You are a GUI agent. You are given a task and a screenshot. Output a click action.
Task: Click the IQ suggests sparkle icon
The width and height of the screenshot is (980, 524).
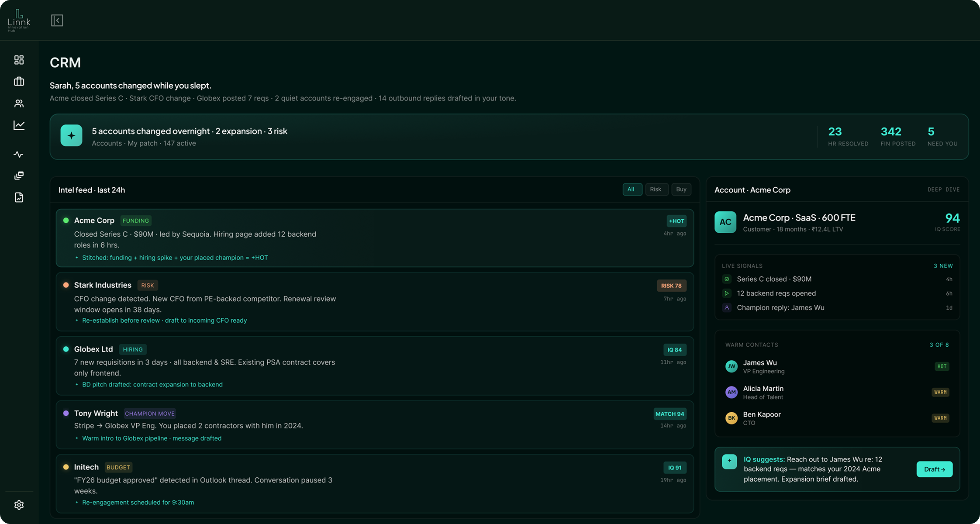(729, 462)
